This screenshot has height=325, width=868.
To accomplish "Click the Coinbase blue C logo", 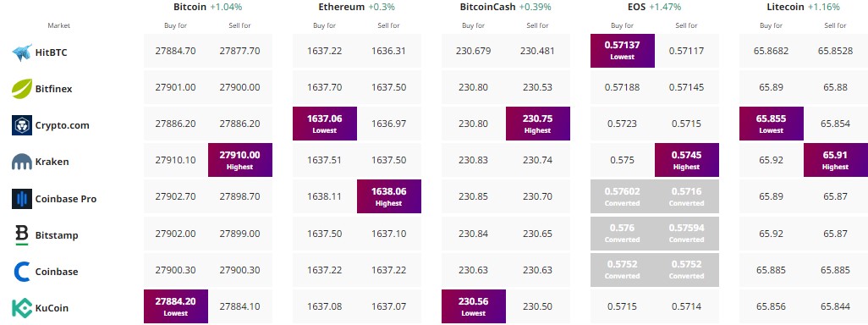I will click(x=22, y=272).
